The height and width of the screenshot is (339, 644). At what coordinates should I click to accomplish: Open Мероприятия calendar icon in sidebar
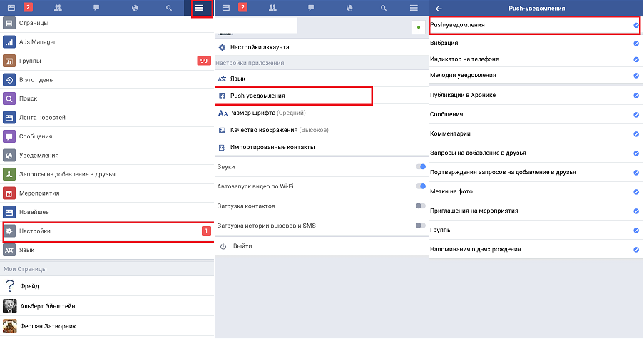coord(9,193)
